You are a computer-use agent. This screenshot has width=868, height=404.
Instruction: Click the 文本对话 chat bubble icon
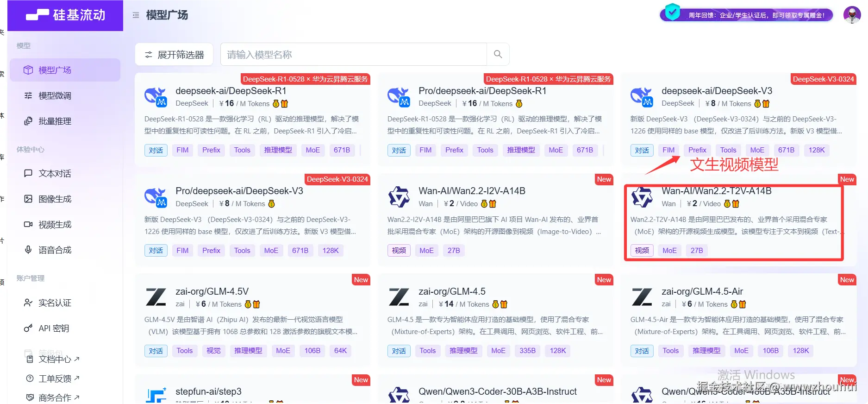[x=28, y=173]
